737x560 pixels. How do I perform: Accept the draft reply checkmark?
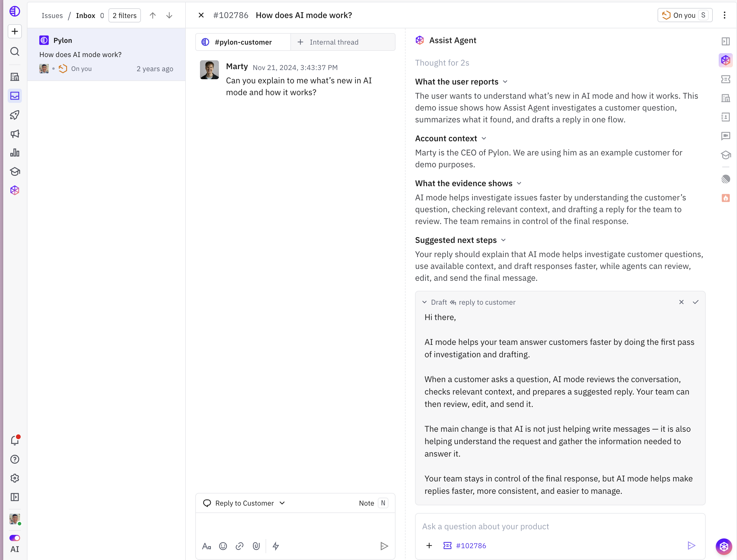tap(696, 302)
